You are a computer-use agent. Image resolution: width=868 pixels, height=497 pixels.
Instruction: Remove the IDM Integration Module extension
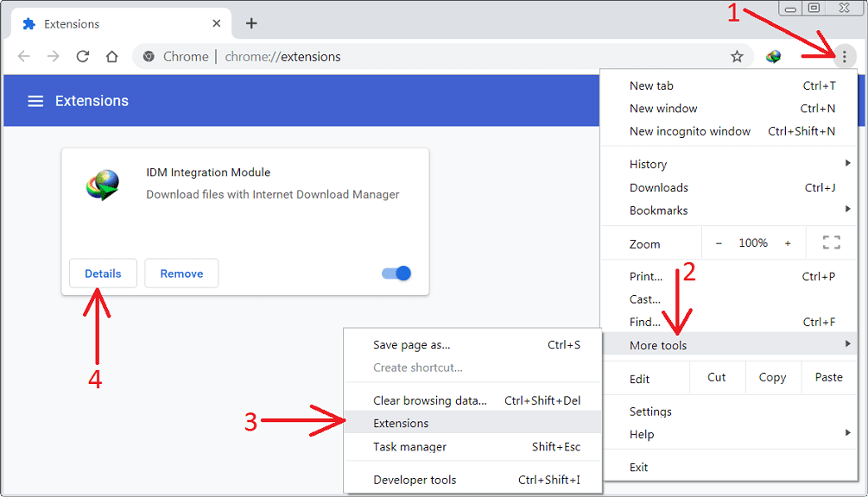tap(181, 273)
